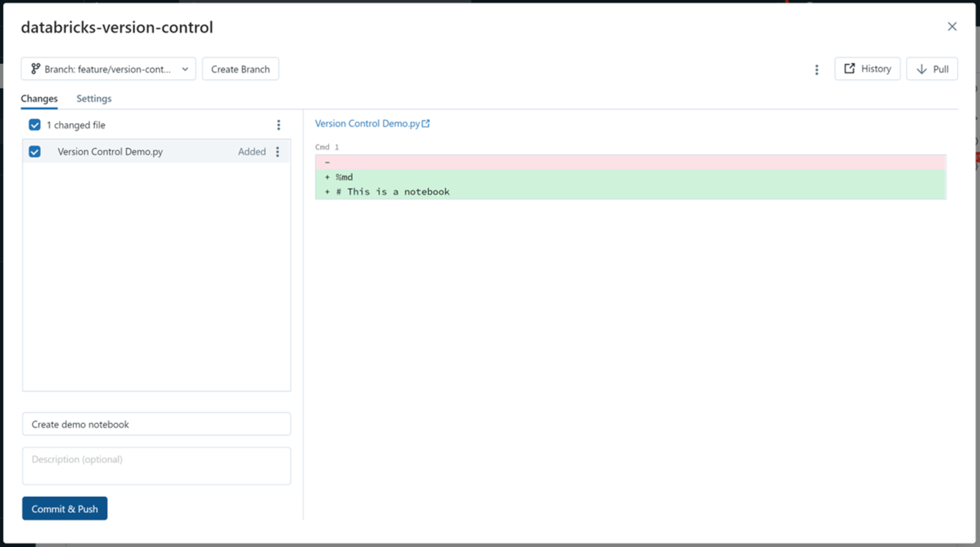Select the Version Control Demo.py file name in the list
The height and width of the screenshot is (547, 980).
tap(110, 151)
